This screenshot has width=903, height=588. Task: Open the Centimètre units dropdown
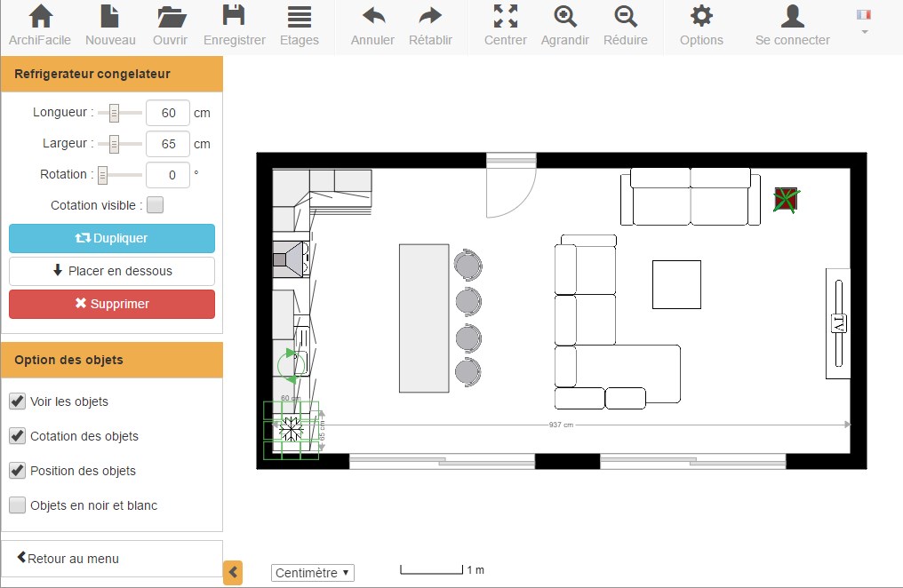[x=312, y=573]
